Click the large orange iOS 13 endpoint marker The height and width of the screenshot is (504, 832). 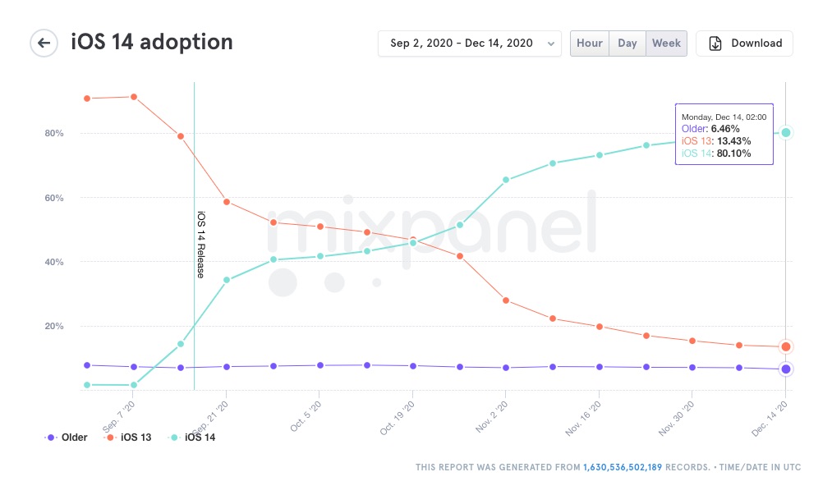point(786,347)
